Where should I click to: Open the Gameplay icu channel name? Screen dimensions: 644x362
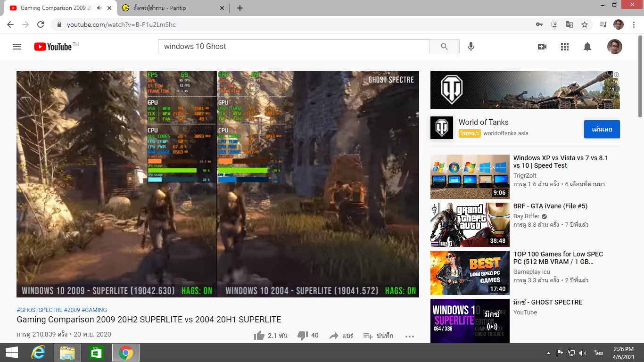point(532,272)
